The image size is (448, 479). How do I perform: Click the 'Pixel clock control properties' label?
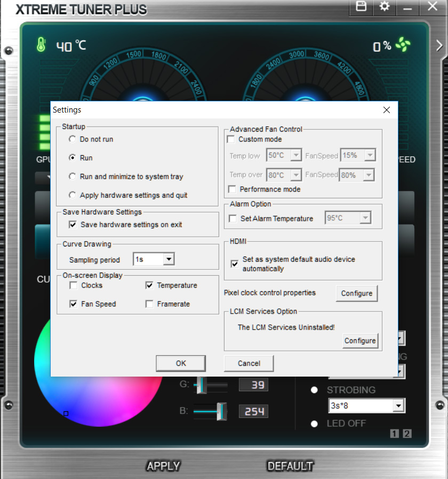pyautogui.click(x=270, y=293)
